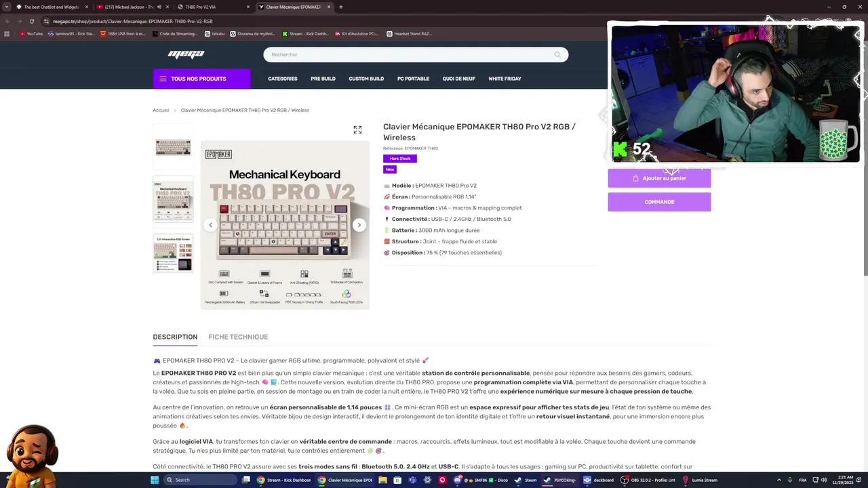Expand TOUS NOS PRODUITS menu

point(201,79)
